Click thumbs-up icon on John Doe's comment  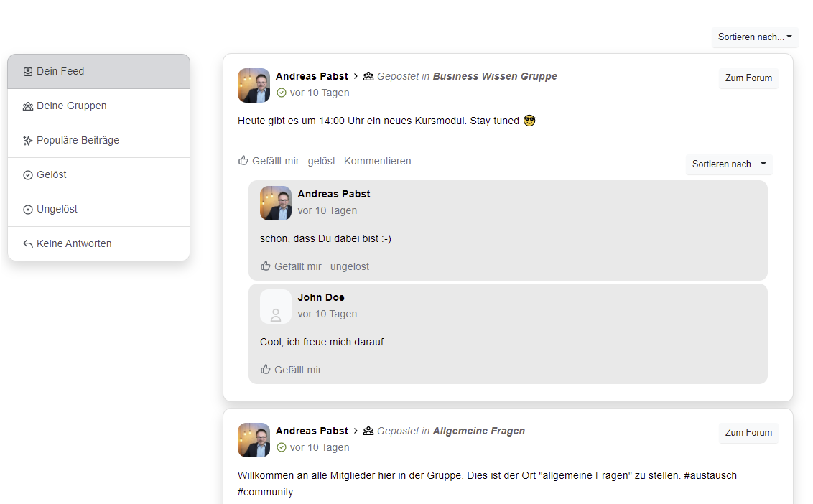(x=266, y=369)
